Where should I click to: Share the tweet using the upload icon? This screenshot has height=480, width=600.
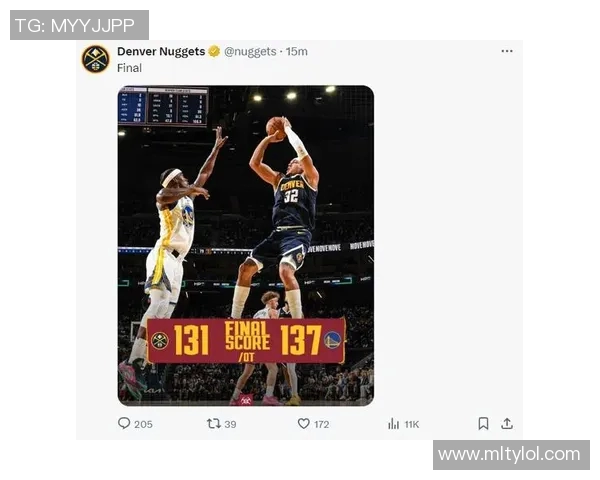(x=507, y=423)
